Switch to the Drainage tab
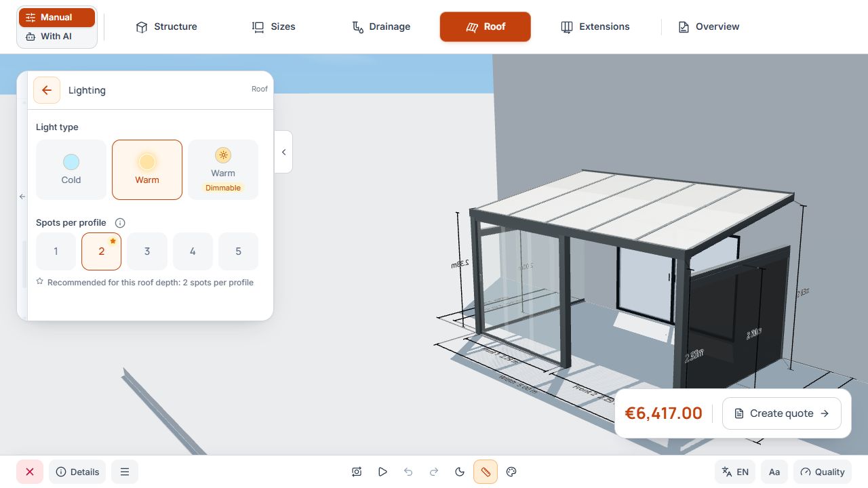The image size is (868, 488). pyautogui.click(x=381, y=26)
